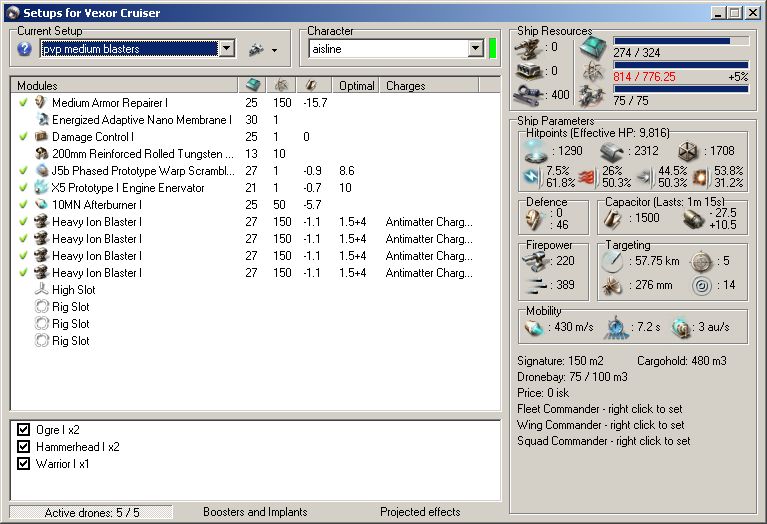Click Fleet Commander - right click to set

pyautogui.click(x=599, y=409)
